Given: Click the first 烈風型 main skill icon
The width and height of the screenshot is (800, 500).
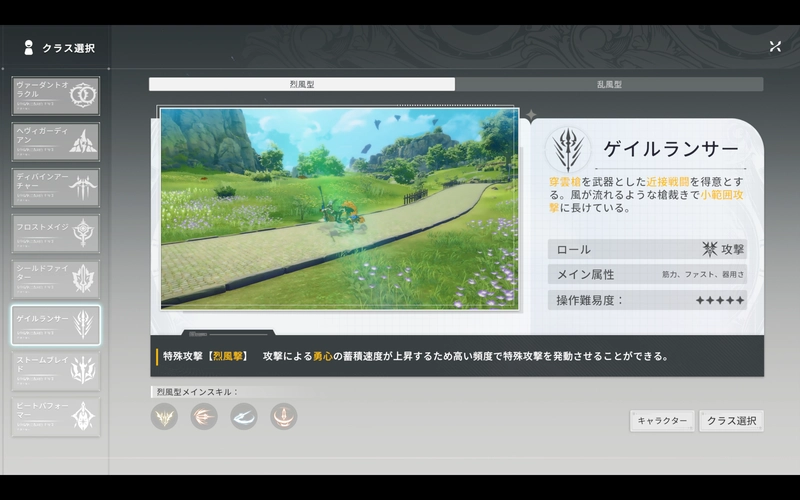Looking at the screenshot, I should click(x=164, y=416).
